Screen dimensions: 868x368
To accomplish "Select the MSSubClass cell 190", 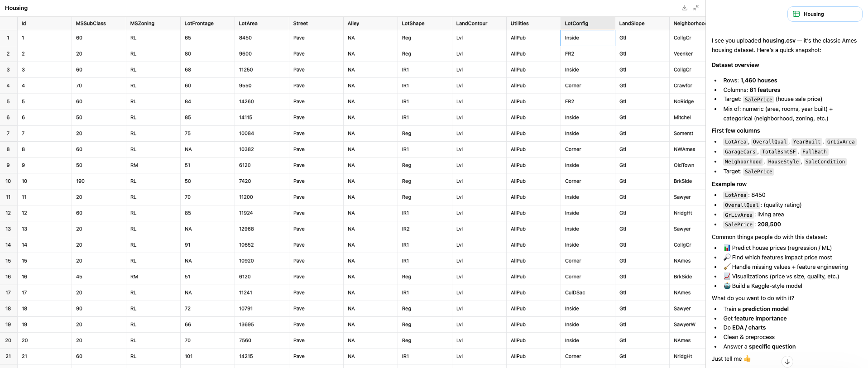I will (99, 181).
